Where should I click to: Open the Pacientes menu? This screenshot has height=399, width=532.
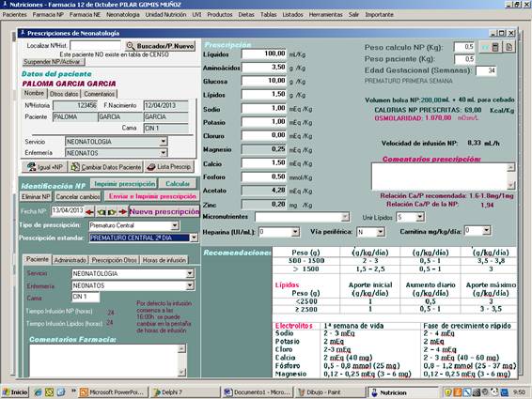click(x=15, y=15)
